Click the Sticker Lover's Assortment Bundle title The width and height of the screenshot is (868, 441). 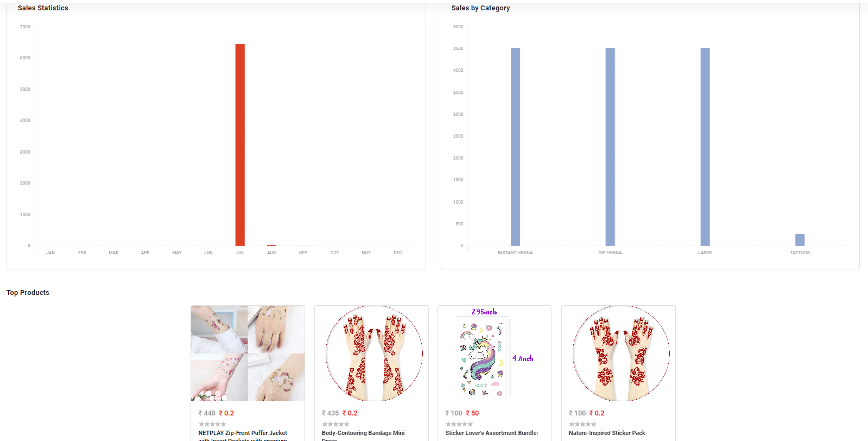(x=492, y=433)
